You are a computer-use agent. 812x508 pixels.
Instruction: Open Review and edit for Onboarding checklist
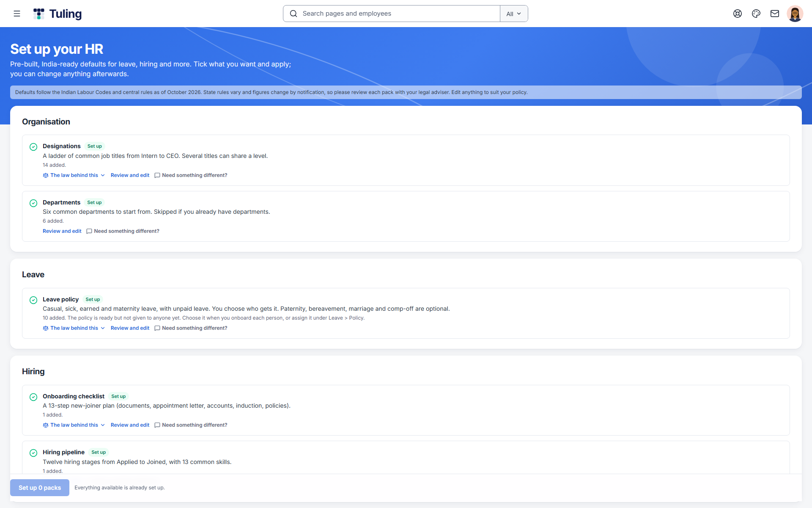[130, 425]
